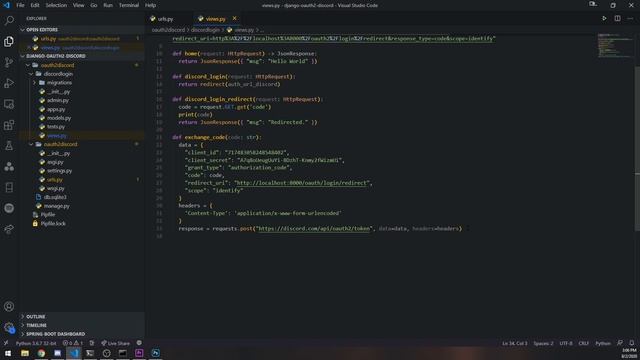This screenshot has width=640, height=360.
Task: Change Python language mode in status bar
Action: coord(603,343)
